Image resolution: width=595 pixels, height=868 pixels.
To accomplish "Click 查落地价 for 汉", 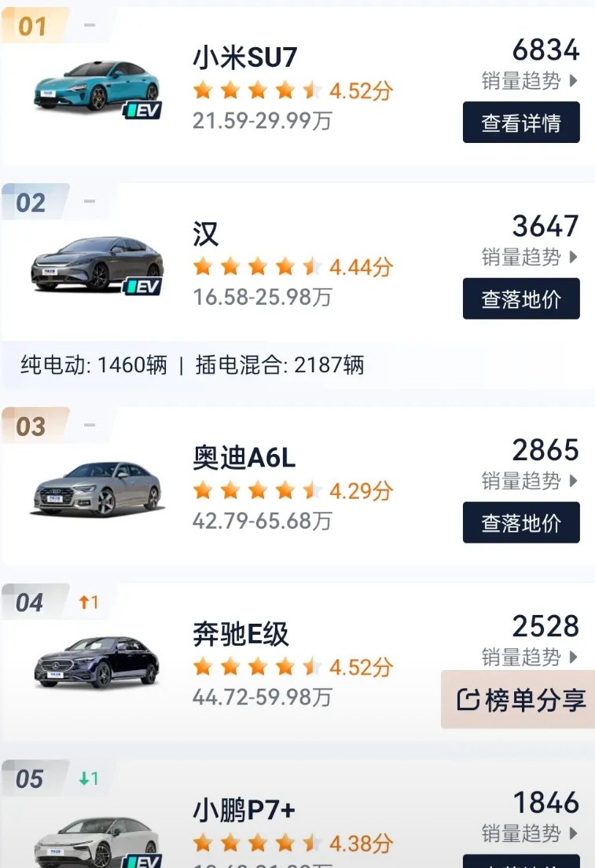I will 521,299.
